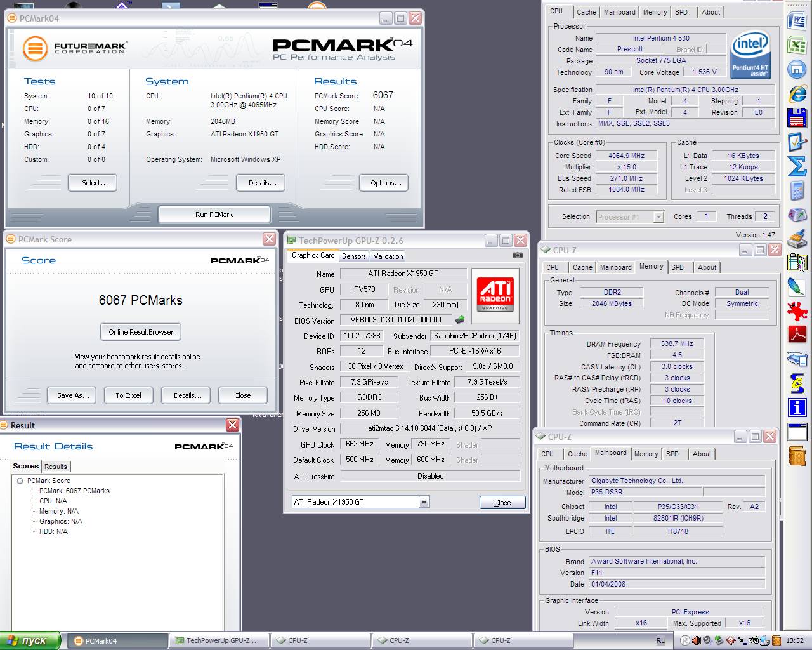812x650 pixels.
Task: Click the red diamond icon in the system tray
Action: [x=730, y=640]
